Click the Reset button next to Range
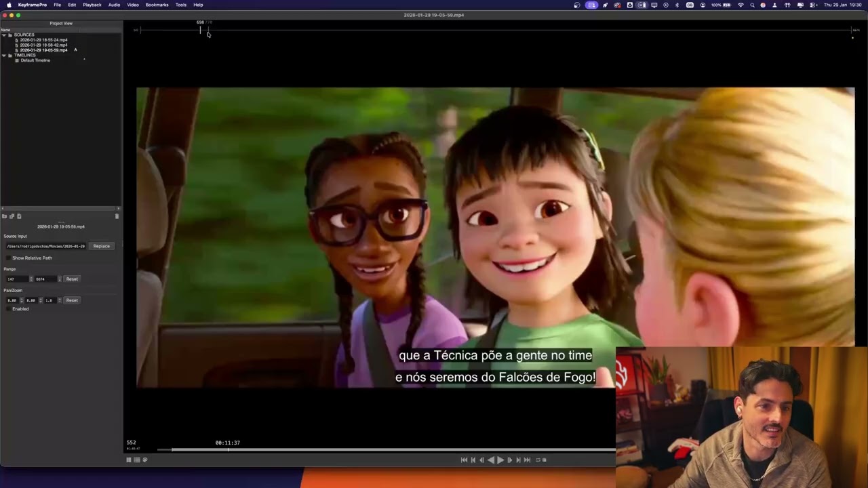 coord(72,279)
